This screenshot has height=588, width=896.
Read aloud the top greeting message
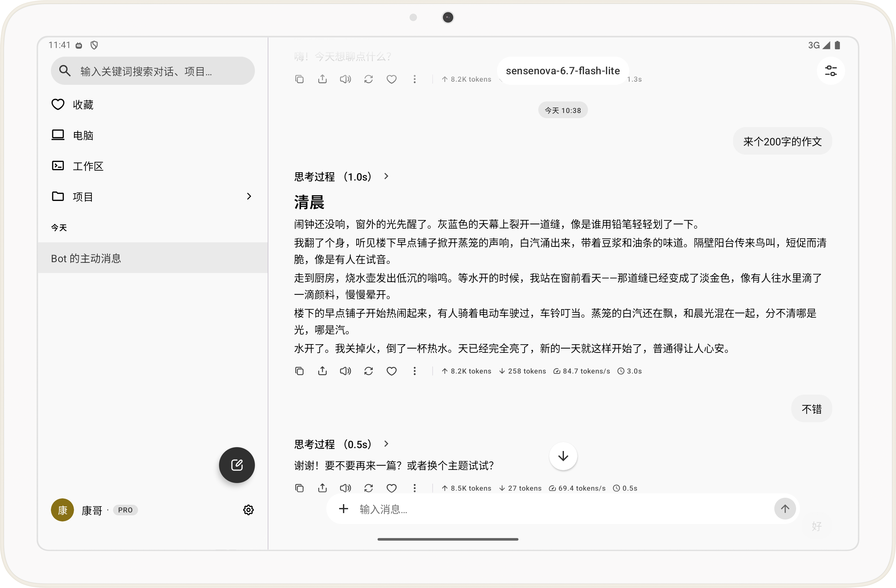point(345,79)
